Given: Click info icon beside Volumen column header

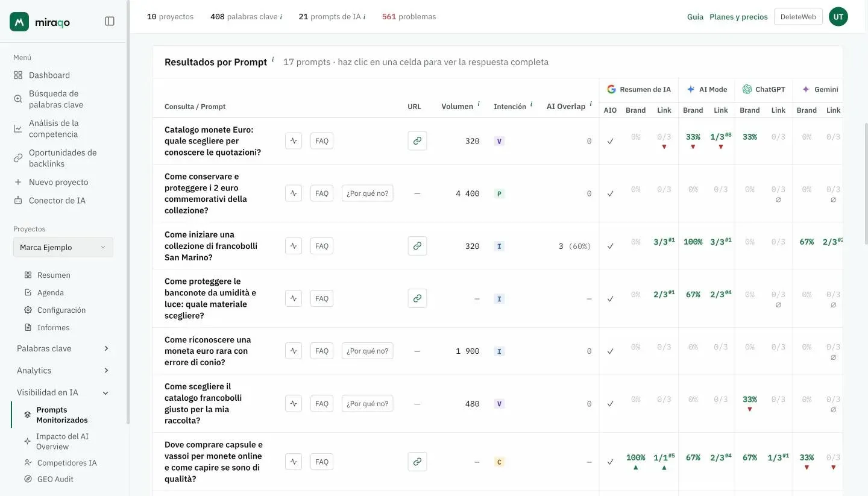Looking at the screenshot, I should [479, 104].
